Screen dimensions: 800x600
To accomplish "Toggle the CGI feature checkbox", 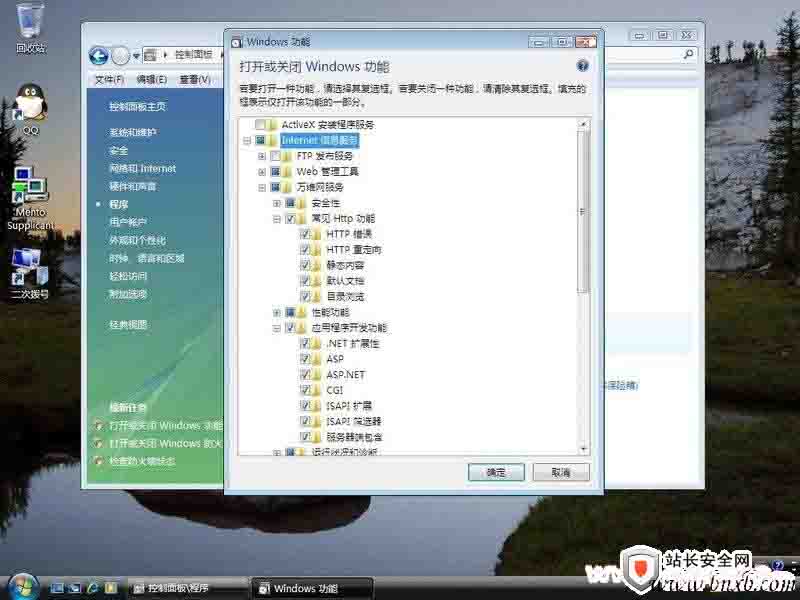I will pyautogui.click(x=305, y=390).
